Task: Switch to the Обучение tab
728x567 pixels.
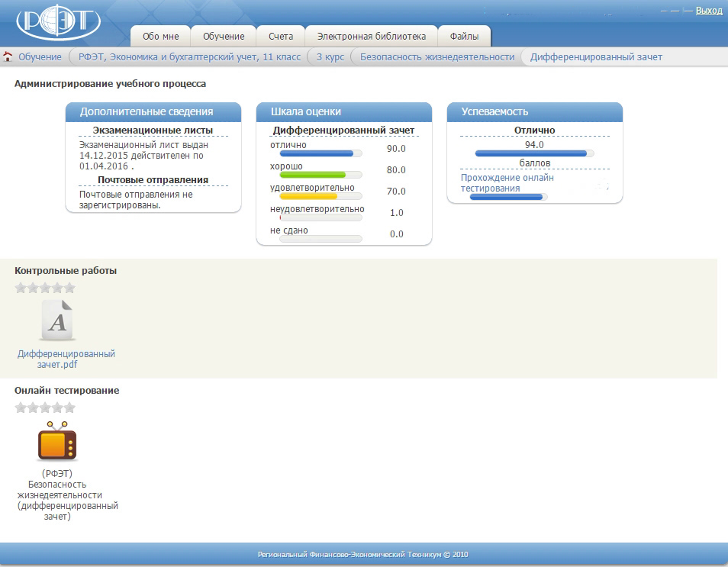Action: (224, 36)
